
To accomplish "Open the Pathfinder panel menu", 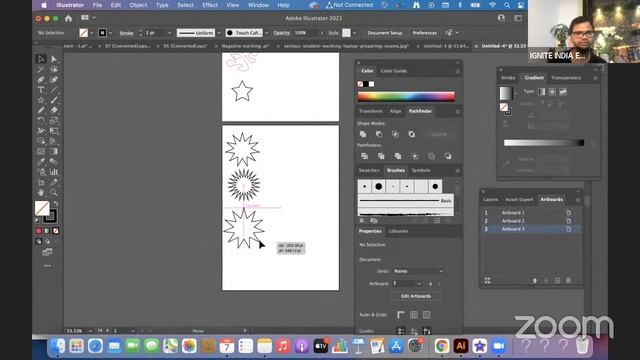I will (x=457, y=111).
